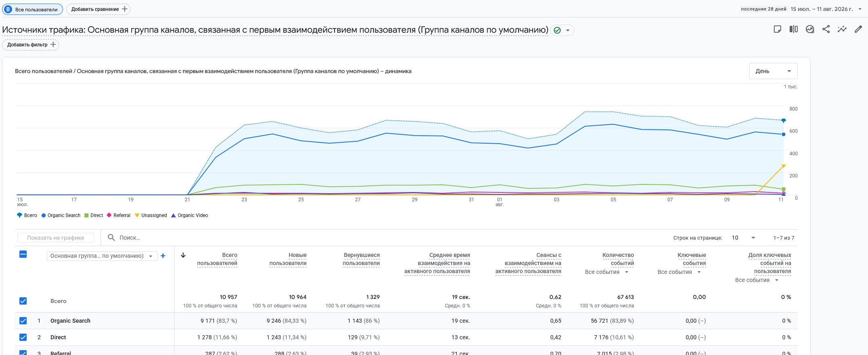Click the Добавить сравнение button
Viewport: 868px width, 355px height.
[98, 9]
